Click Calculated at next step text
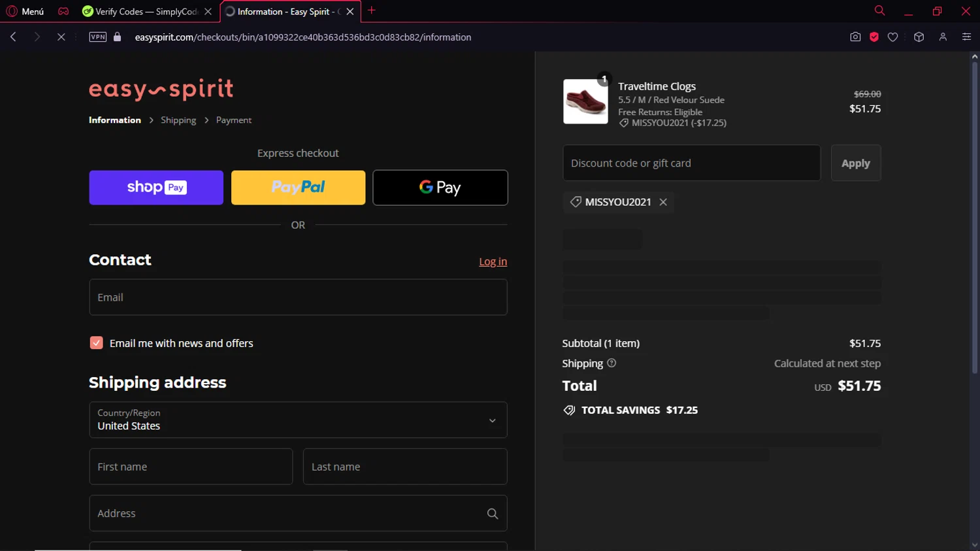The image size is (980, 551). (827, 363)
